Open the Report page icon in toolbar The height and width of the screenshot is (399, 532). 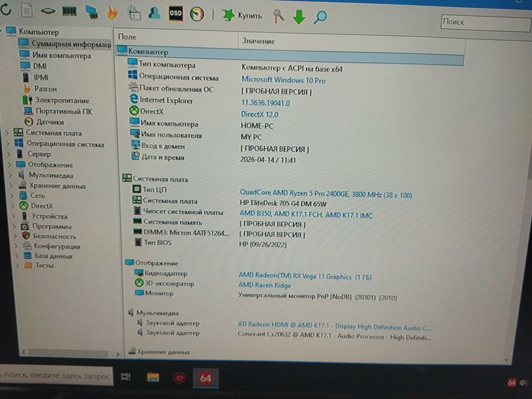click(26, 10)
